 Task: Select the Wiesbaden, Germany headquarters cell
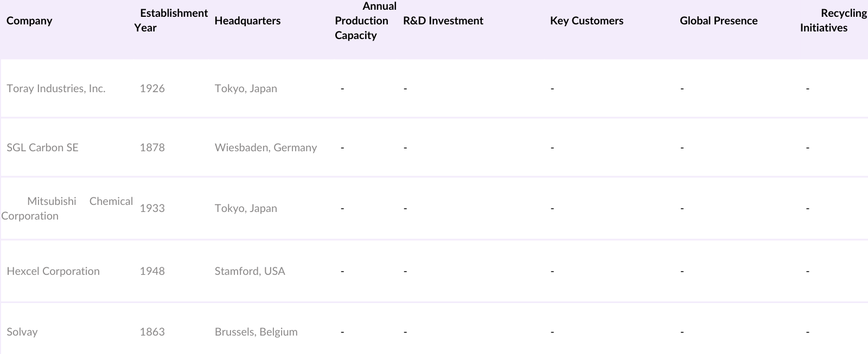pos(266,147)
